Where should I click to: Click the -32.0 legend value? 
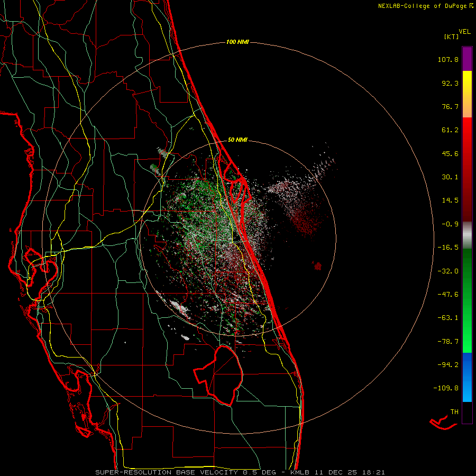(x=448, y=271)
